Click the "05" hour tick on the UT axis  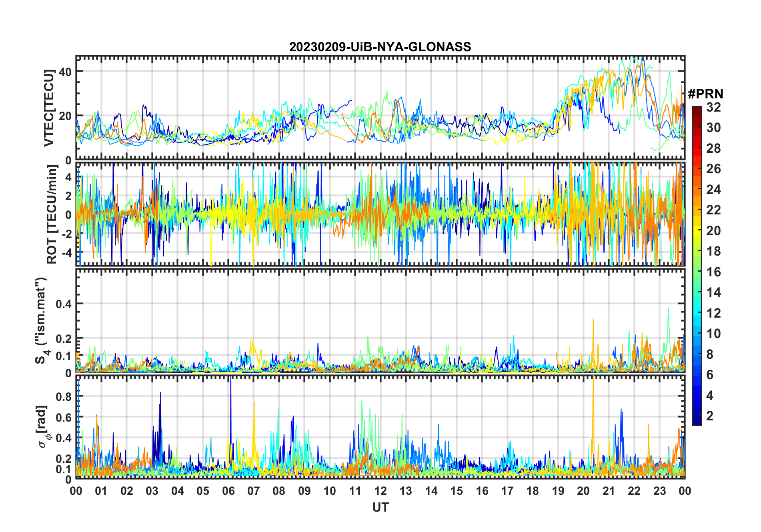pos(203,491)
